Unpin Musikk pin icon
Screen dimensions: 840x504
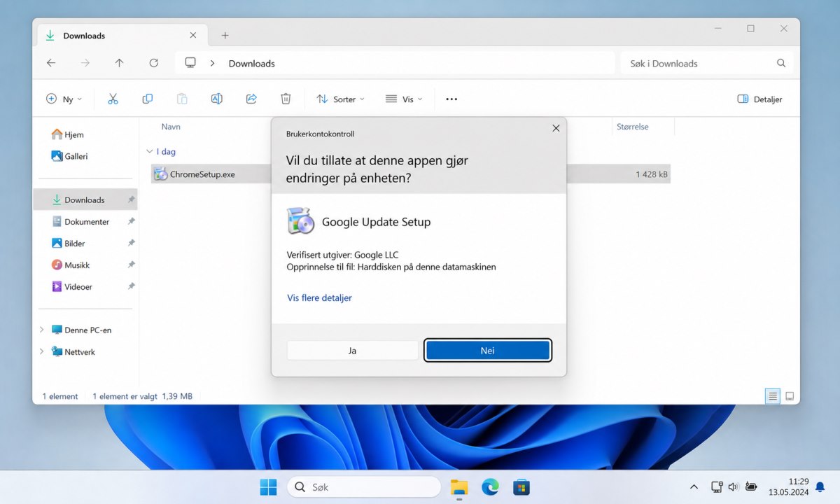(131, 265)
